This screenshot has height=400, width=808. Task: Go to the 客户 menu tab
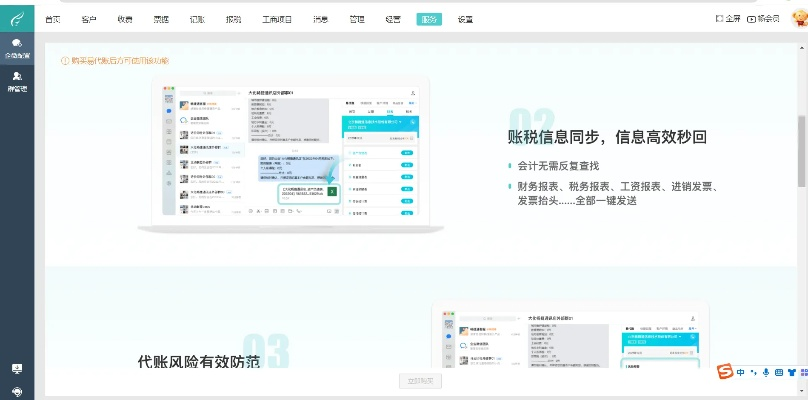coord(89,19)
